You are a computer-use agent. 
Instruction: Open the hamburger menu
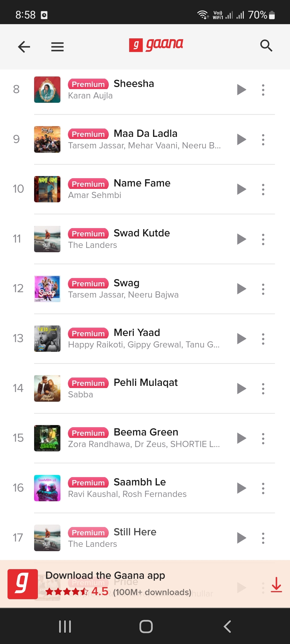tap(57, 47)
